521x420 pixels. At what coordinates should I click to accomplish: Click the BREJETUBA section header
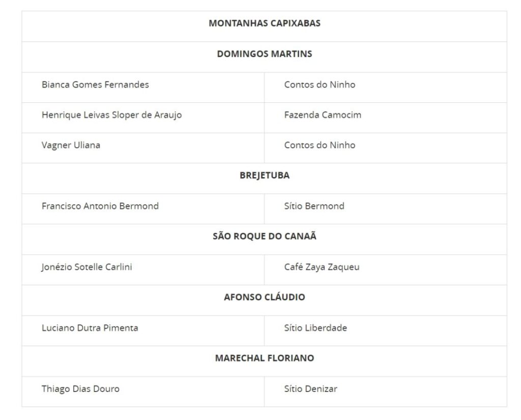[x=264, y=176]
